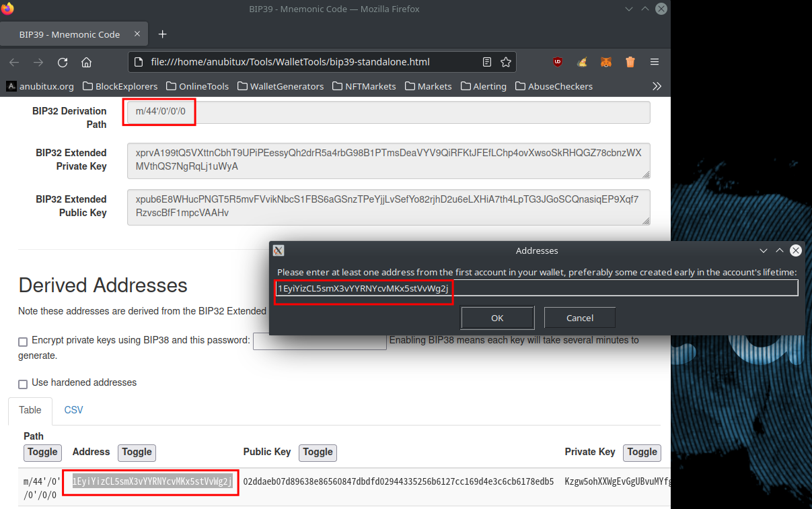Image resolution: width=812 pixels, height=509 pixels.
Task: Go to the Firefox home page
Action: click(x=86, y=62)
